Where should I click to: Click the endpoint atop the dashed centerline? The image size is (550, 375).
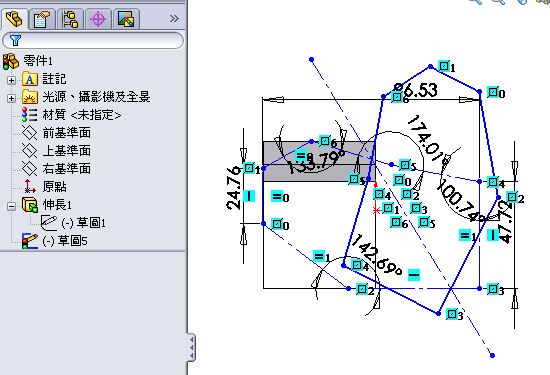[311, 60]
